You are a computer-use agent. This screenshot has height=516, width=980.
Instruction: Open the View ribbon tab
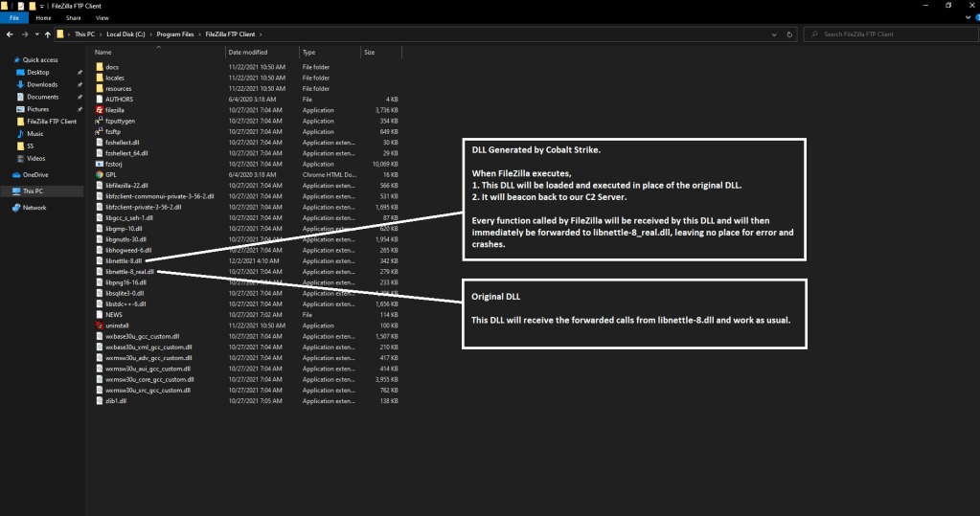click(x=102, y=18)
